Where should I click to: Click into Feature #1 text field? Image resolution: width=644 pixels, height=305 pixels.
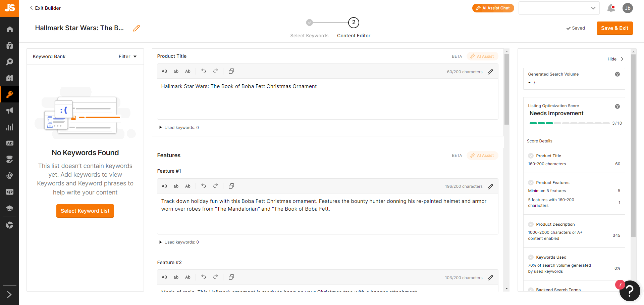(327, 214)
